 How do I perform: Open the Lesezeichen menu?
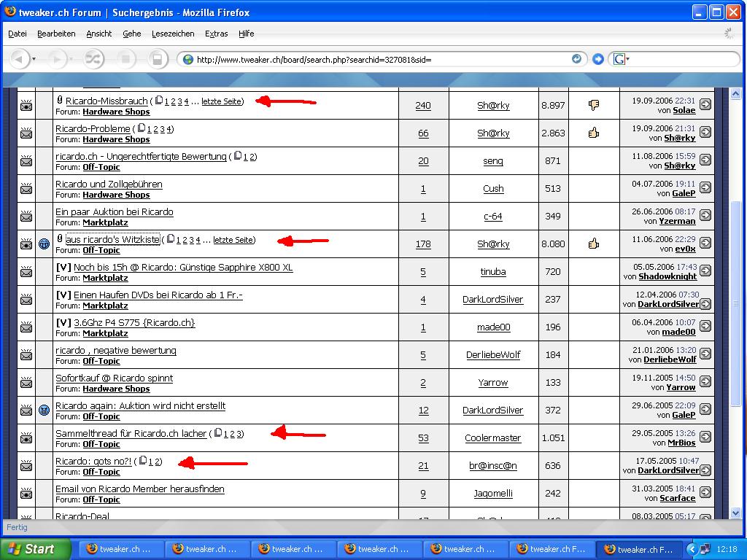173,34
